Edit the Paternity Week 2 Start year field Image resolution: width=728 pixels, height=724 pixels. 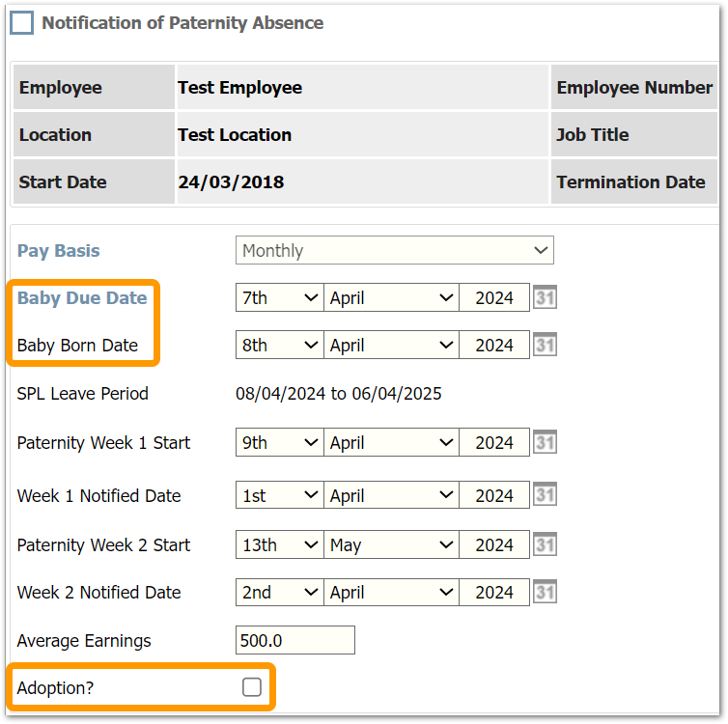[494, 545]
